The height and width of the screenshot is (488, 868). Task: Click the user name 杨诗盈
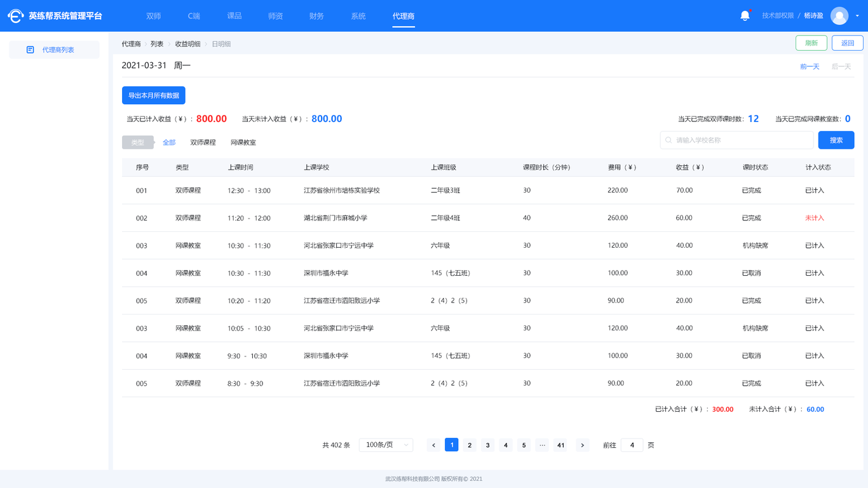click(813, 16)
